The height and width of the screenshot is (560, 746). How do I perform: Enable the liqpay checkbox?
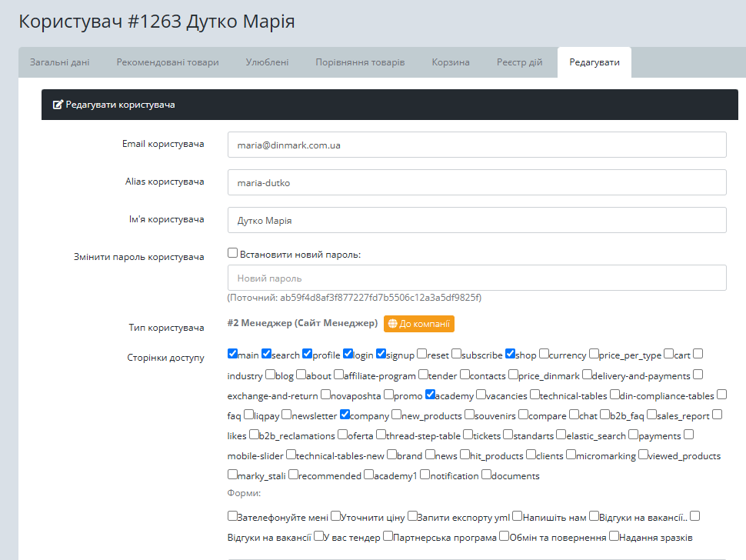[249, 415]
